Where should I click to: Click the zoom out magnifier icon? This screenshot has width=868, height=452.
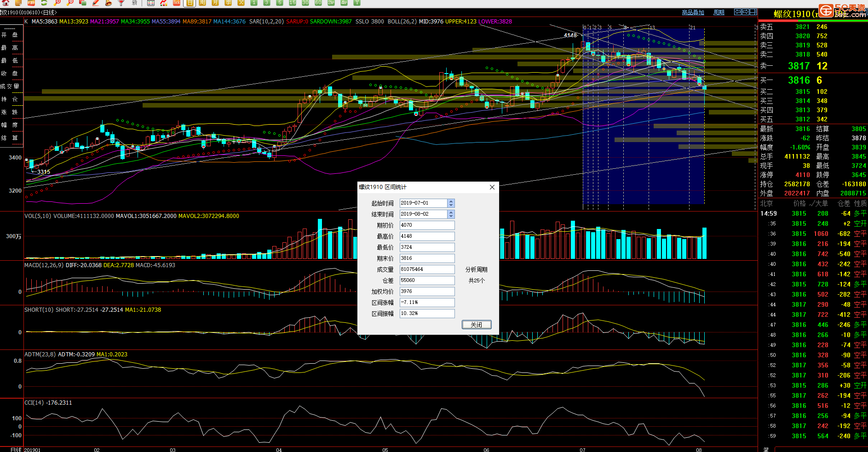[x=70, y=2]
